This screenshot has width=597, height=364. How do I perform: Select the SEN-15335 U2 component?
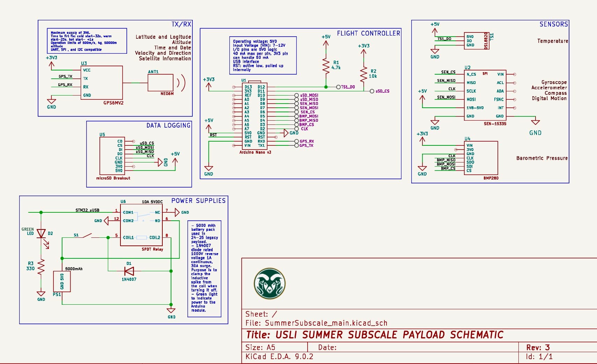(x=485, y=95)
